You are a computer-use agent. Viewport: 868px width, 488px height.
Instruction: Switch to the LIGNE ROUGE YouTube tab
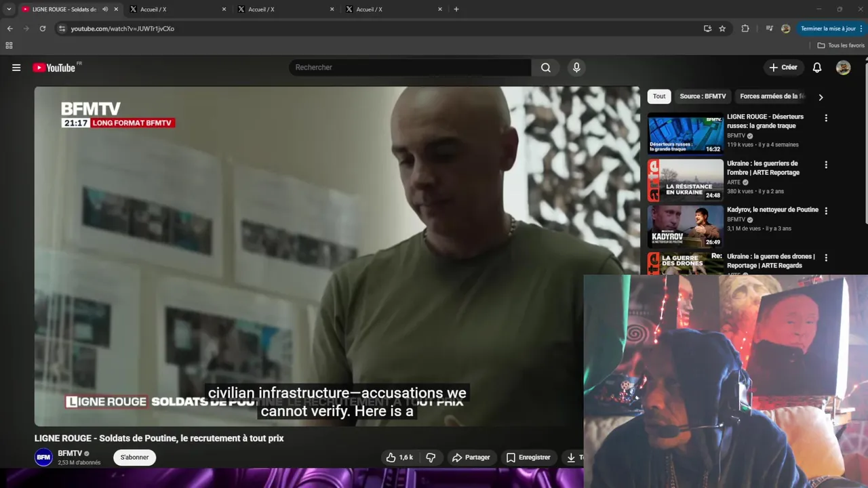click(x=64, y=9)
